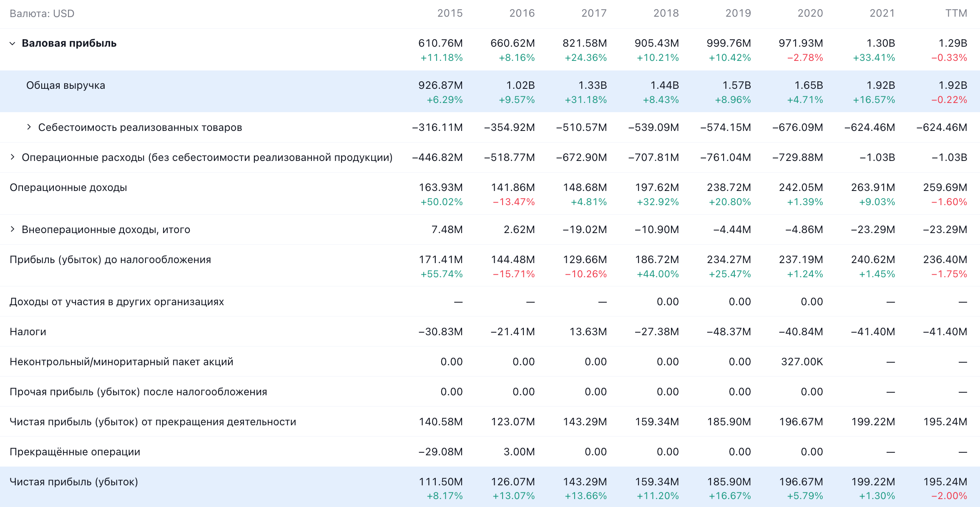
Task: Click operating income change −13.47%
Action: pos(514,202)
